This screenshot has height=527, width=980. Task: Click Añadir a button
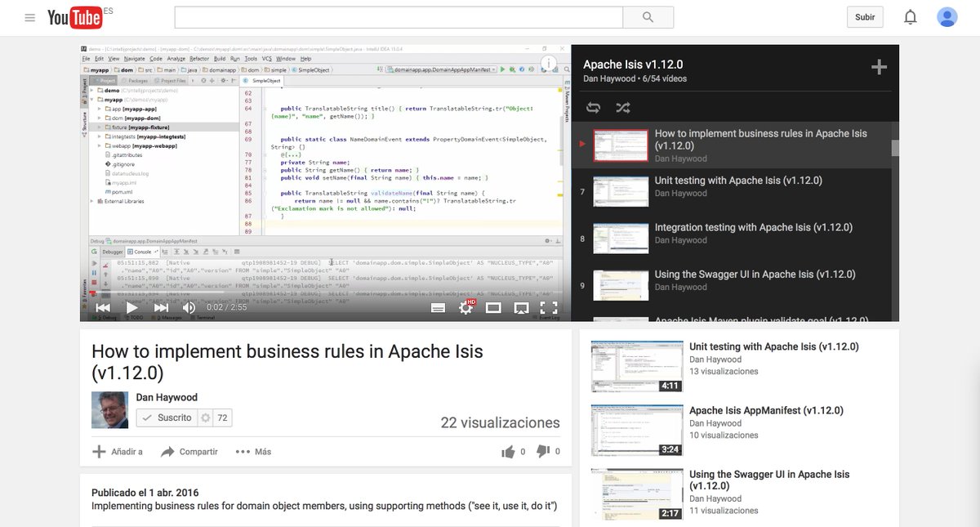118,452
